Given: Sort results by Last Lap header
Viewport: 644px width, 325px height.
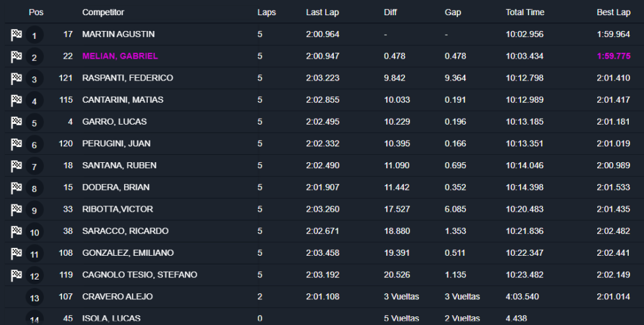Looking at the screenshot, I should pyautogui.click(x=323, y=13).
